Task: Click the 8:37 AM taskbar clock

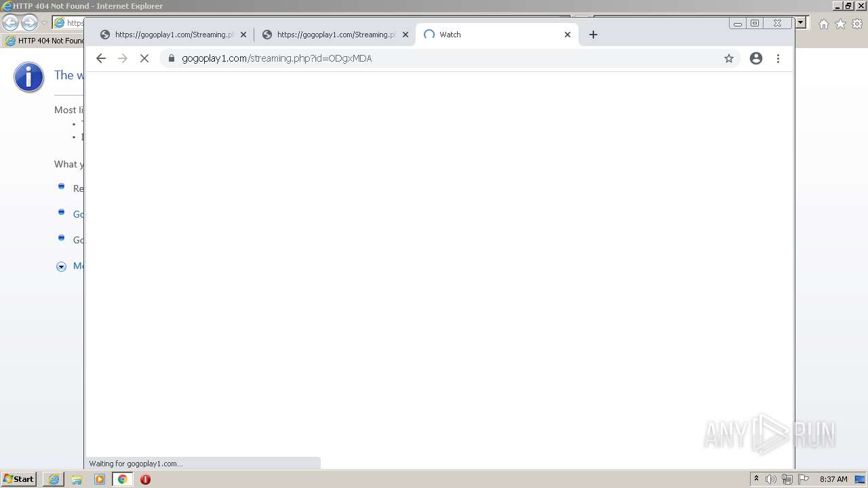Action: click(x=833, y=479)
